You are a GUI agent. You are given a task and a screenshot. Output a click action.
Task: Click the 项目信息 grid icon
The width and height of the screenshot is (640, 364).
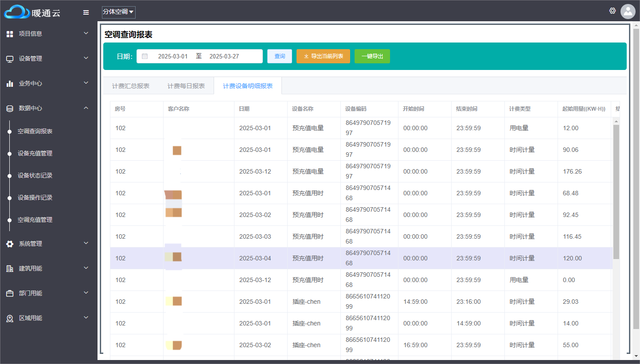tap(10, 34)
